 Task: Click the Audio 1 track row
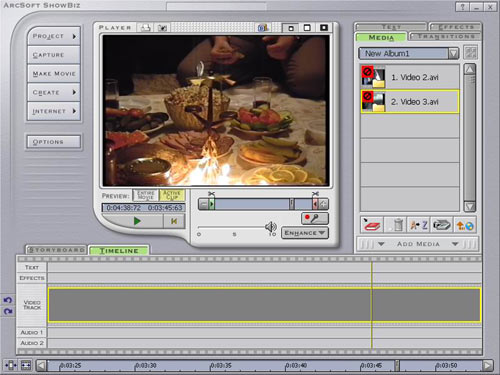click(x=264, y=332)
